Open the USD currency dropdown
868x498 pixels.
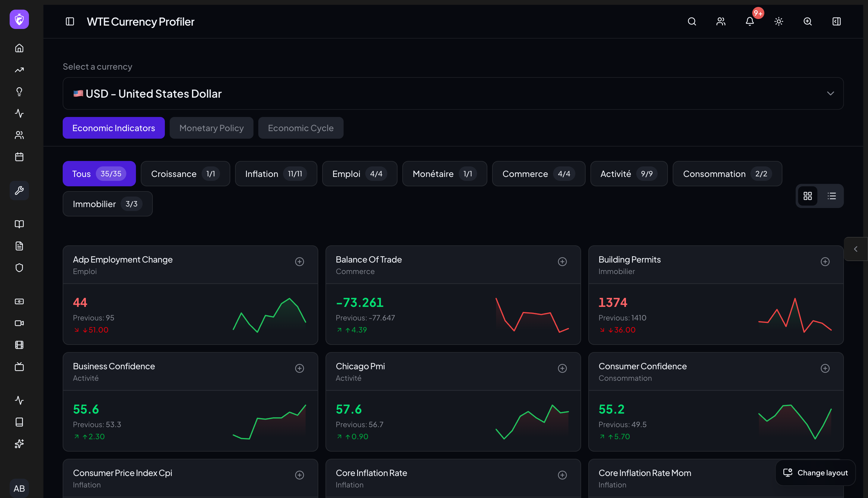pyautogui.click(x=453, y=93)
